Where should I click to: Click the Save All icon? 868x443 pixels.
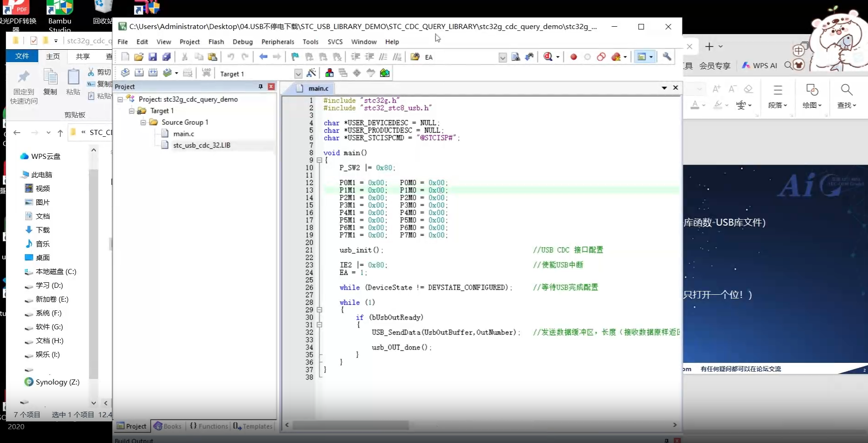click(x=166, y=57)
